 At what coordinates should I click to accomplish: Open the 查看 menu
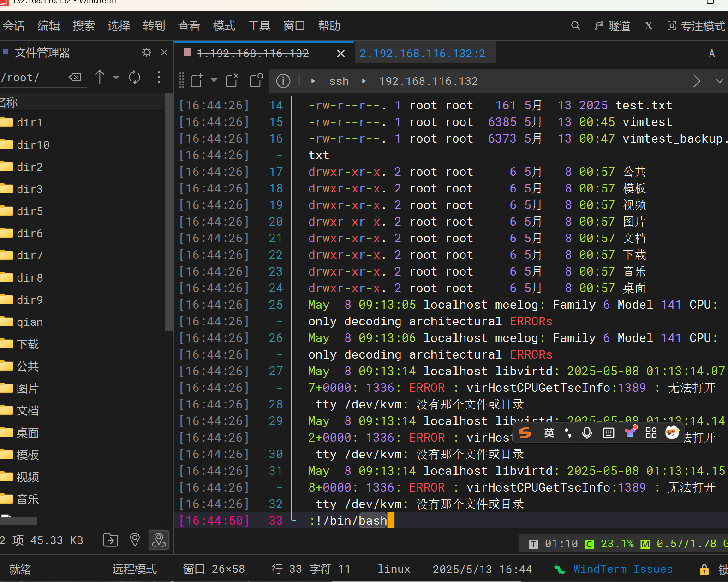tap(189, 26)
